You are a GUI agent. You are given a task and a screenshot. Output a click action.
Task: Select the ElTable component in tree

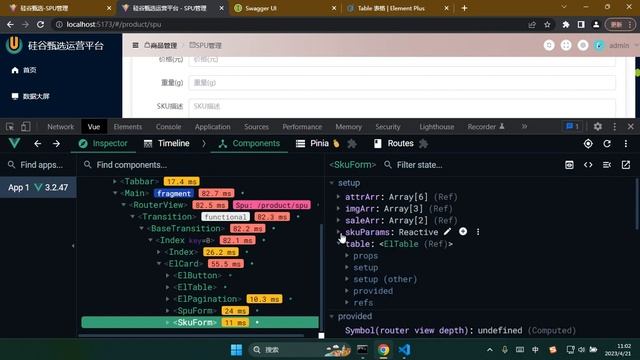tap(195, 287)
